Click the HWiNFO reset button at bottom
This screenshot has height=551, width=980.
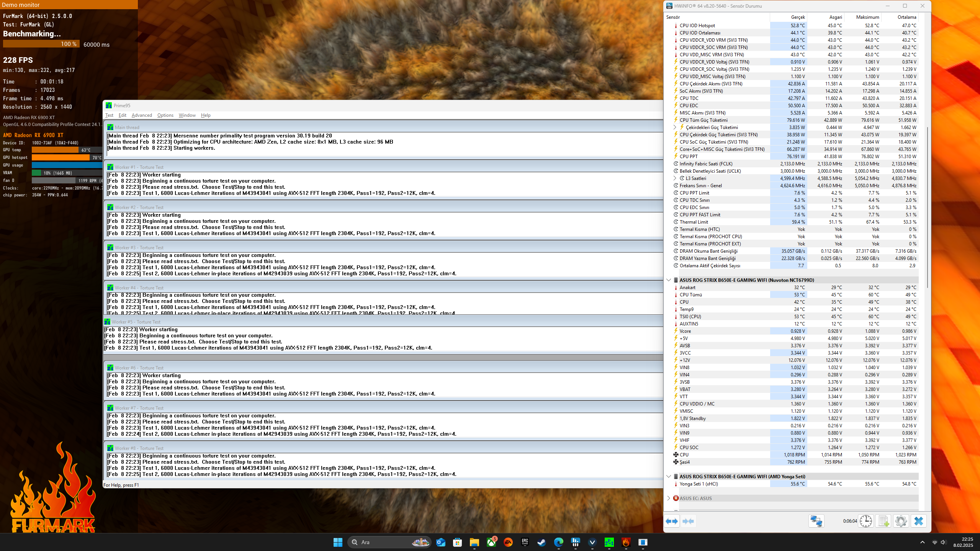click(865, 522)
